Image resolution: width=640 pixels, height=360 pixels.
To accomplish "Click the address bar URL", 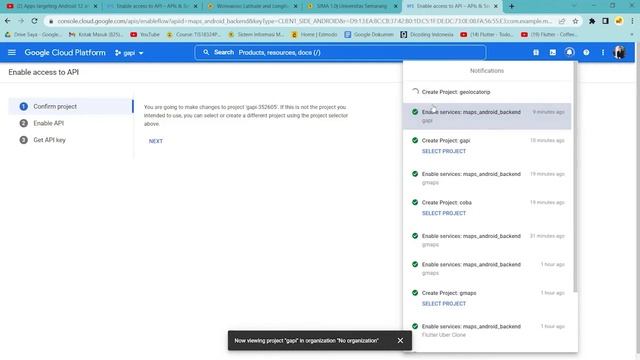I will pos(304,21).
